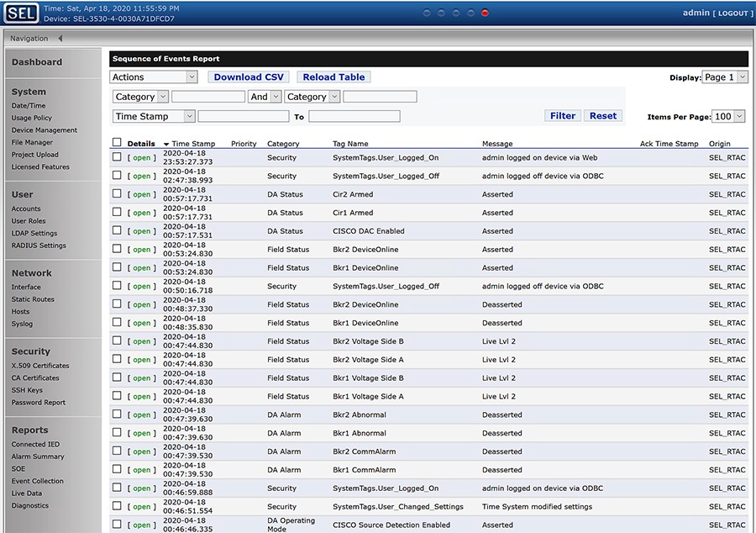Open Licensed Features page
Viewport: 756px width, 533px height.
pos(40,167)
